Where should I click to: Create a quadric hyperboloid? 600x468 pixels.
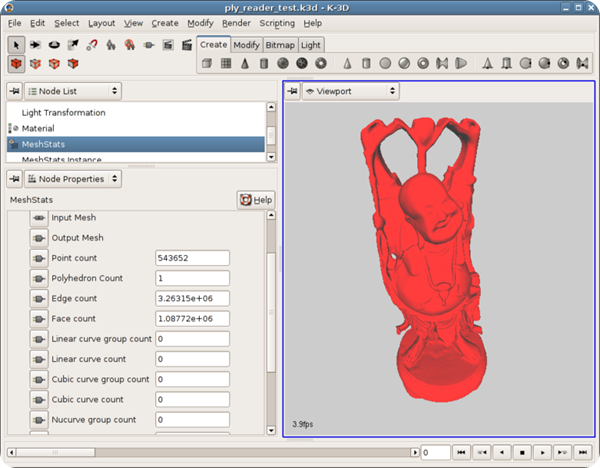pos(442,63)
